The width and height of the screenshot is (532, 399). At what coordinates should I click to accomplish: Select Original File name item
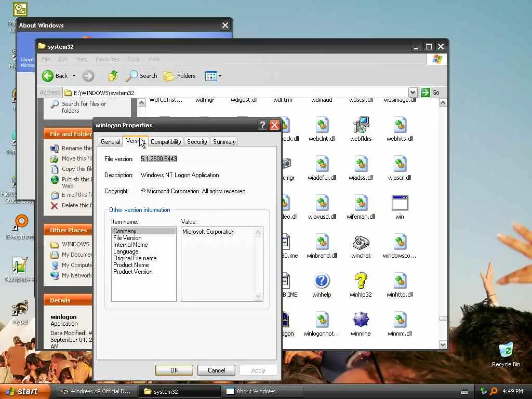[144, 258]
